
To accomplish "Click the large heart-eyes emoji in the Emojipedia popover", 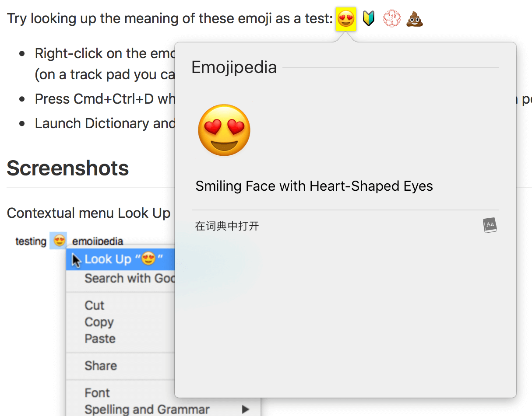I will [x=224, y=130].
